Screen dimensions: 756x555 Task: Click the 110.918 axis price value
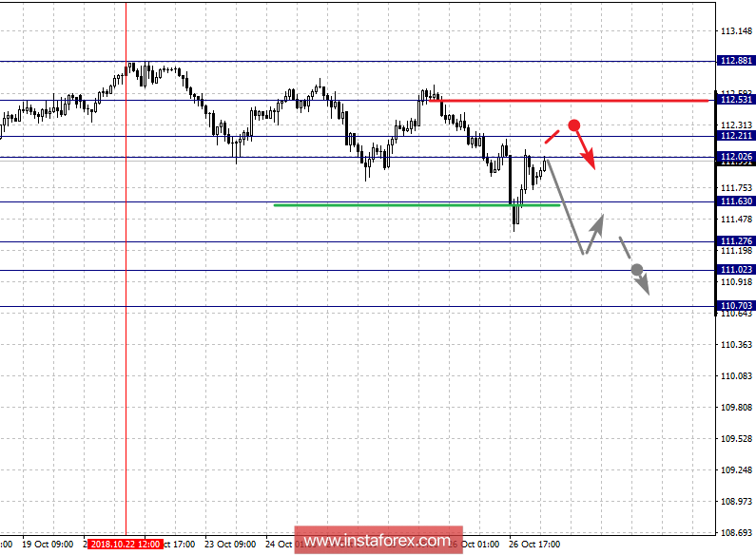click(736, 282)
